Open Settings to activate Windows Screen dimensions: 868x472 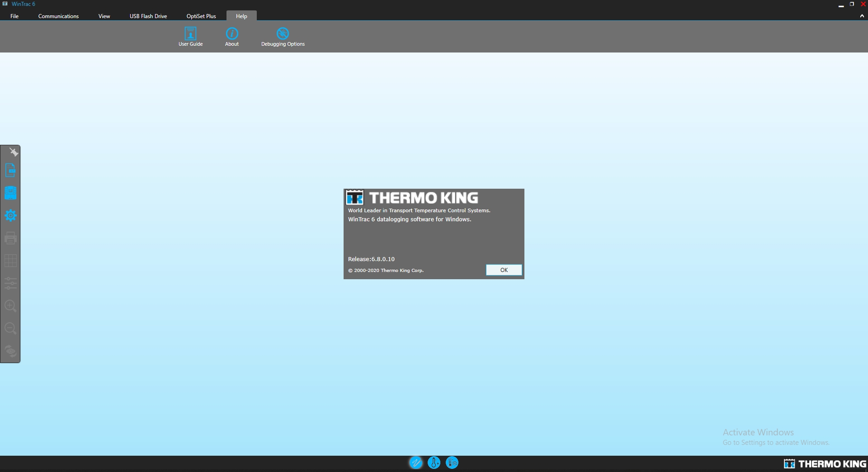775,442
